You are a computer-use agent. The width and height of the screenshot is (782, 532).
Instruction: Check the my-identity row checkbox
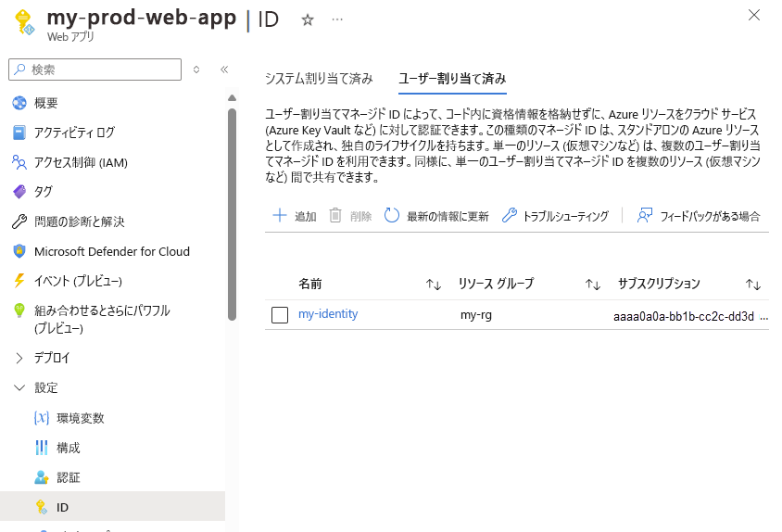pos(280,315)
